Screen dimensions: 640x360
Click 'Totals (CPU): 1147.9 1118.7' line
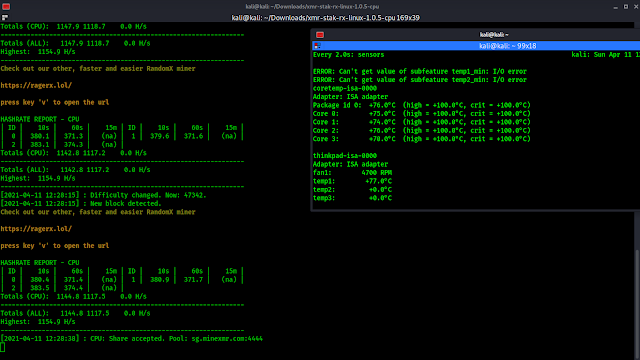[x=73, y=26]
